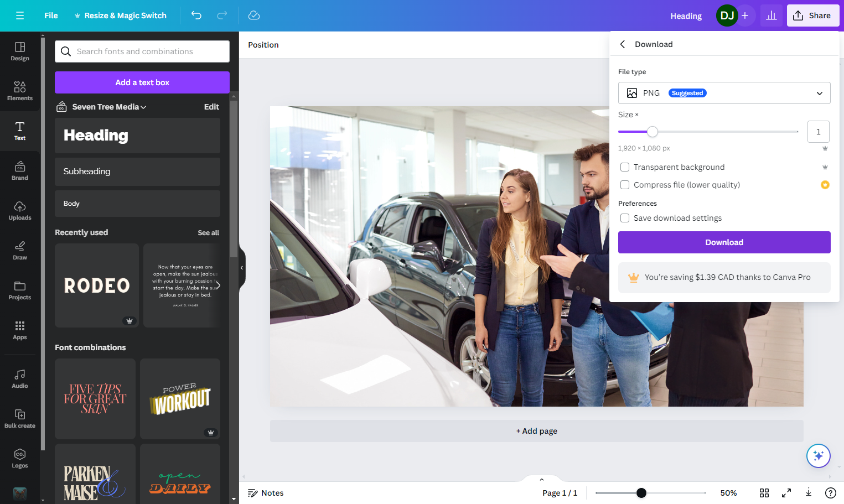Screen dimensions: 844x504
Task: Open the Draw sidebar tool
Action: tap(20, 251)
